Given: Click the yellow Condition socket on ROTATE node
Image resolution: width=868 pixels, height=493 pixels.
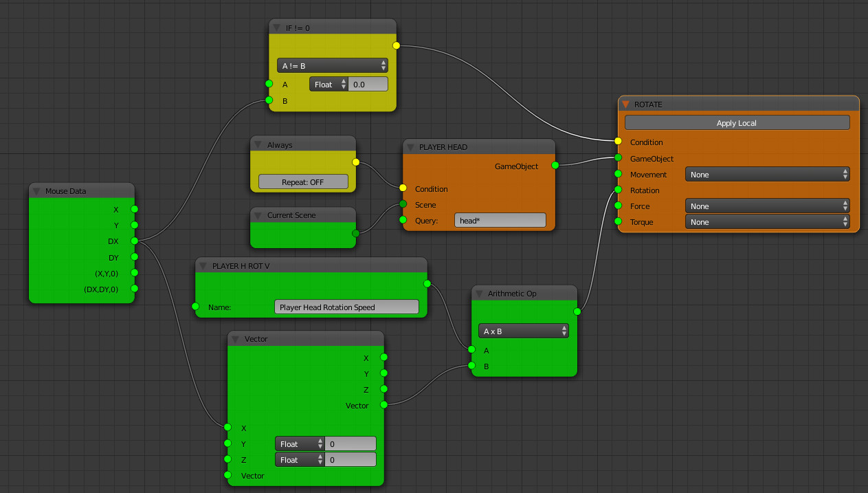Looking at the screenshot, I should [619, 142].
